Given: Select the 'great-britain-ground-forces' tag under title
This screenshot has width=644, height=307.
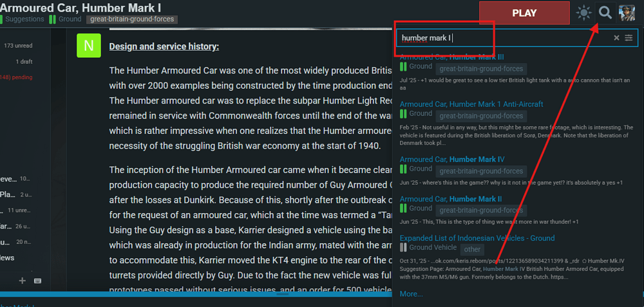Looking at the screenshot, I should tap(132, 19).
